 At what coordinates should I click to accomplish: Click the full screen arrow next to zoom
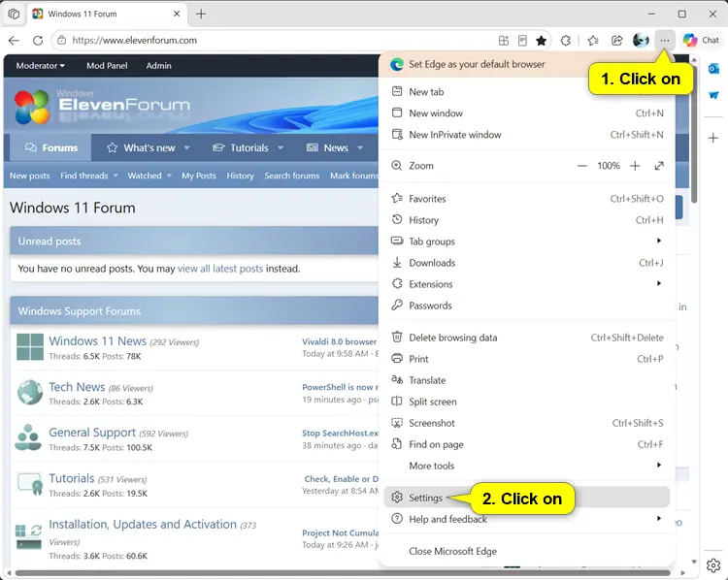(x=659, y=166)
